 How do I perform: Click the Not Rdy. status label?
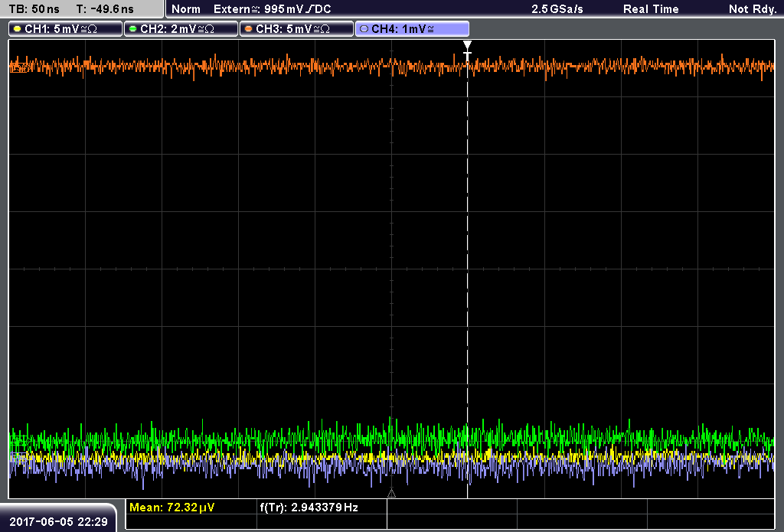(753, 9)
